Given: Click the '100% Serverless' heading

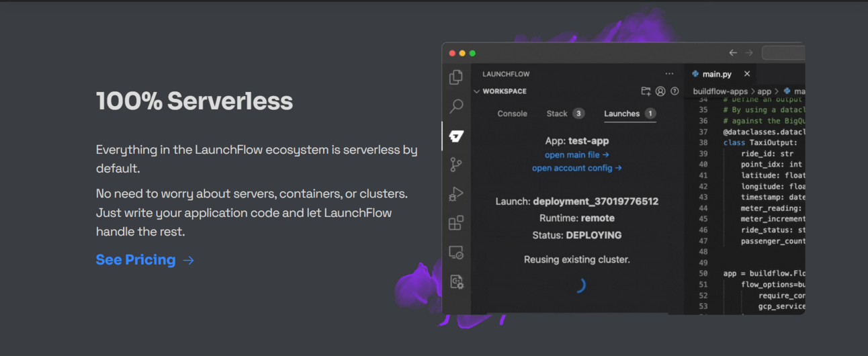Looking at the screenshot, I should pyautogui.click(x=194, y=101).
